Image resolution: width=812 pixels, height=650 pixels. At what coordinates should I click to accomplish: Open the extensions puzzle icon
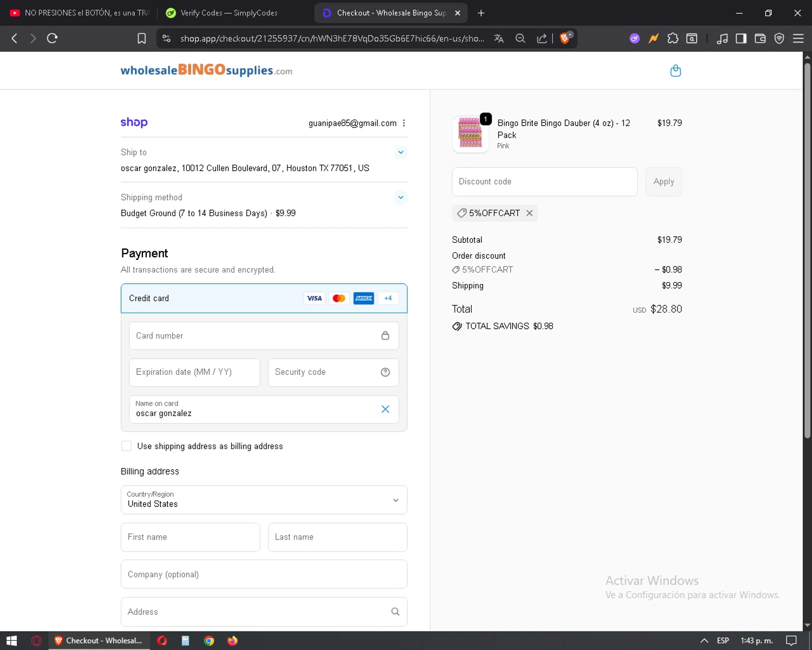point(673,38)
